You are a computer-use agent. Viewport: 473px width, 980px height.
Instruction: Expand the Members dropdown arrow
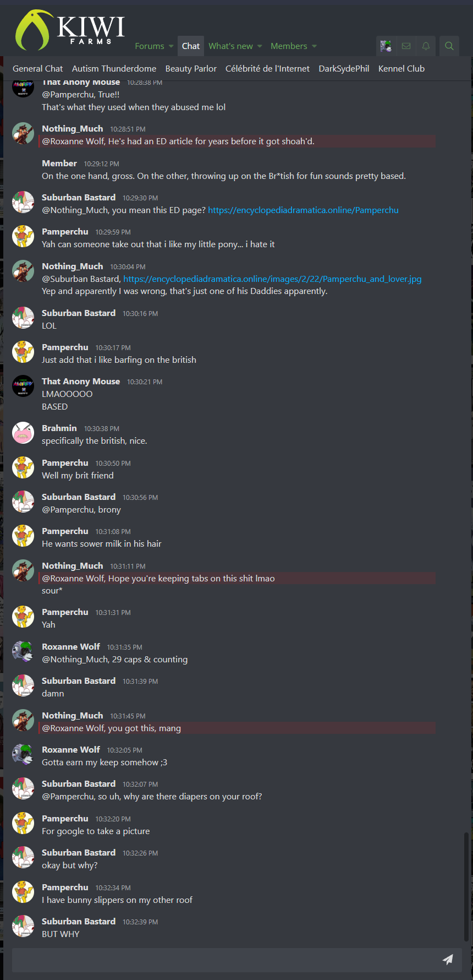(x=314, y=46)
